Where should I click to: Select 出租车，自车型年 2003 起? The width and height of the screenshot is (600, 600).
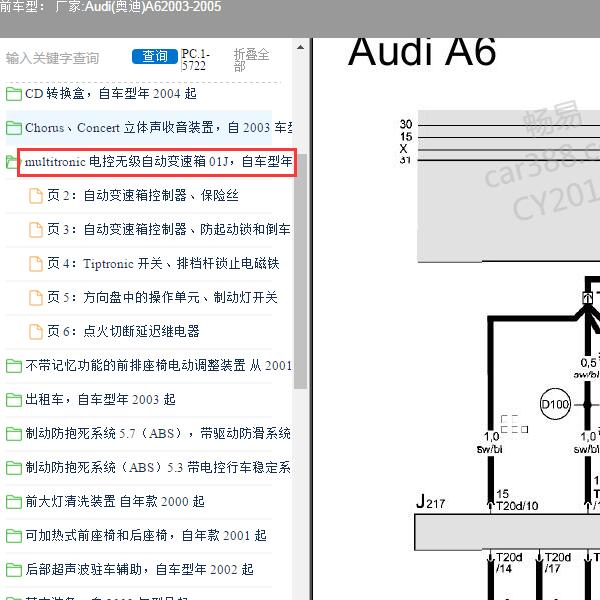(100, 399)
